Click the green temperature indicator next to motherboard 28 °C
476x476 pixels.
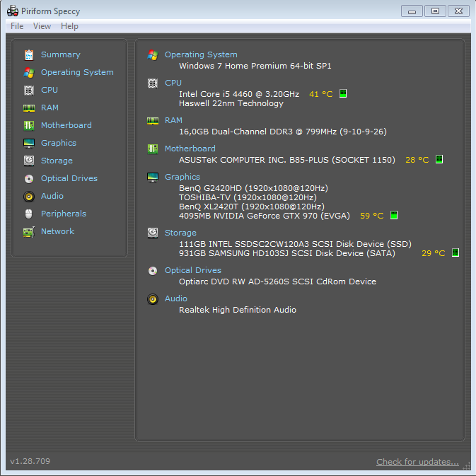coord(439,159)
